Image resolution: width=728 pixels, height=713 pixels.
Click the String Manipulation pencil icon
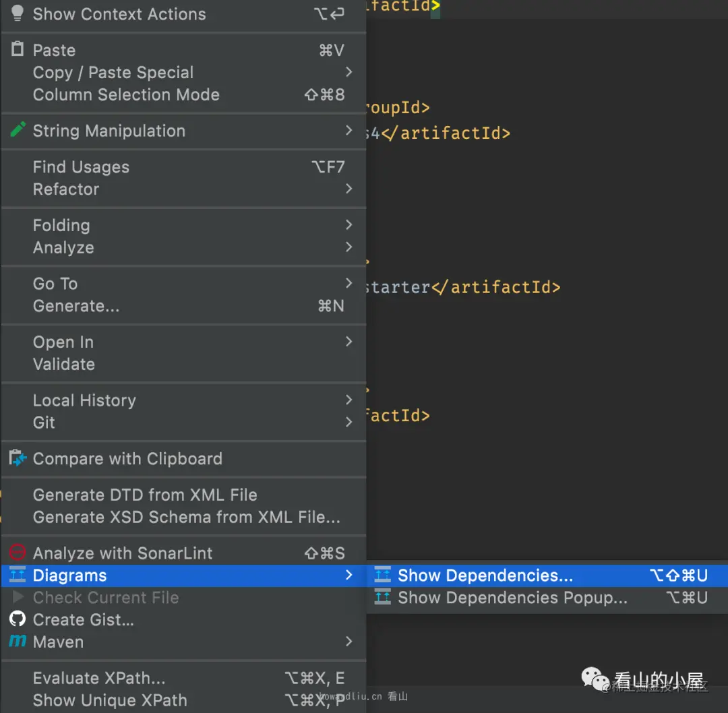coord(18,130)
